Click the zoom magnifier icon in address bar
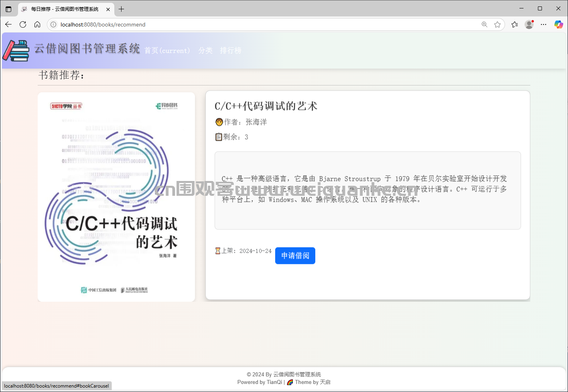568x392 pixels. pyautogui.click(x=484, y=24)
